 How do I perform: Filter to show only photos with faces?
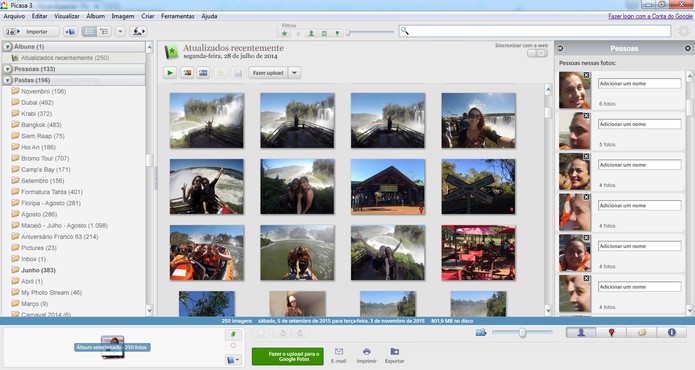click(x=311, y=33)
